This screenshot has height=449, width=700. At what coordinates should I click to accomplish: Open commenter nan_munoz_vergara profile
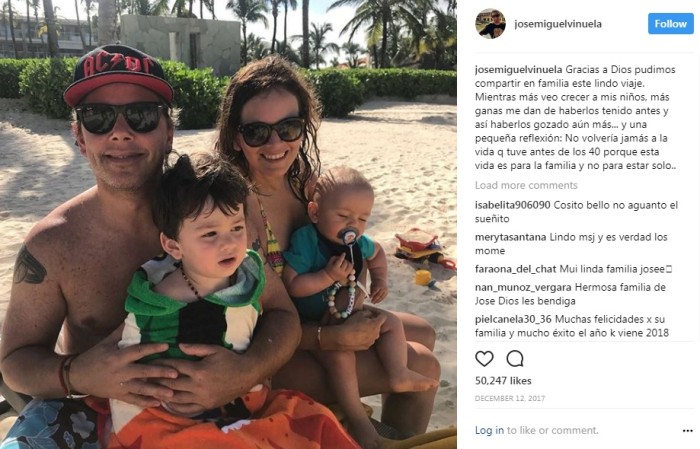pyautogui.click(x=523, y=287)
